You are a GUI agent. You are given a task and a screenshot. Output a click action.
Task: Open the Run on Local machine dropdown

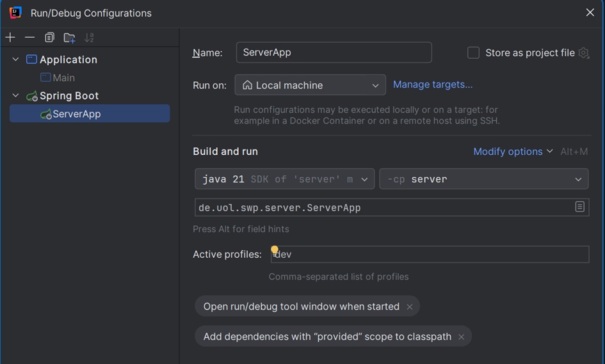coord(310,85)
